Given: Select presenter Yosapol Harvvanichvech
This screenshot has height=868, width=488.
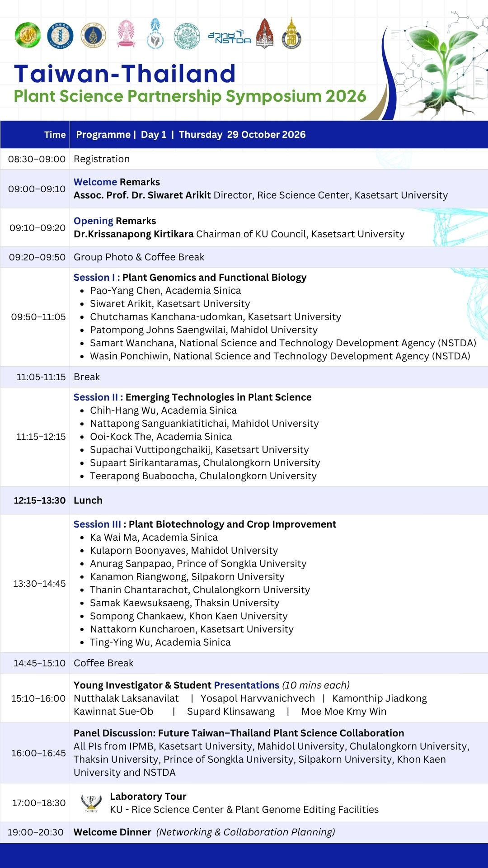Looking at the screenshot, I should tap(258, 698).
